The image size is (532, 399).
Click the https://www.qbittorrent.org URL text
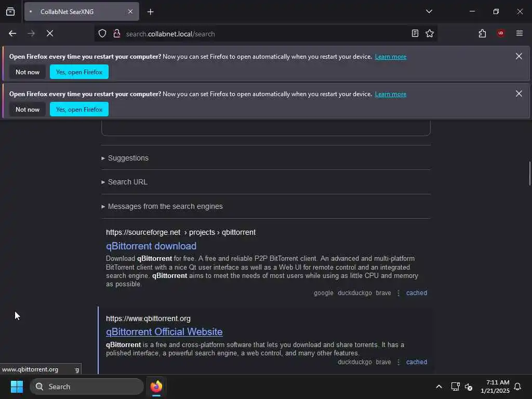(148, 318)
